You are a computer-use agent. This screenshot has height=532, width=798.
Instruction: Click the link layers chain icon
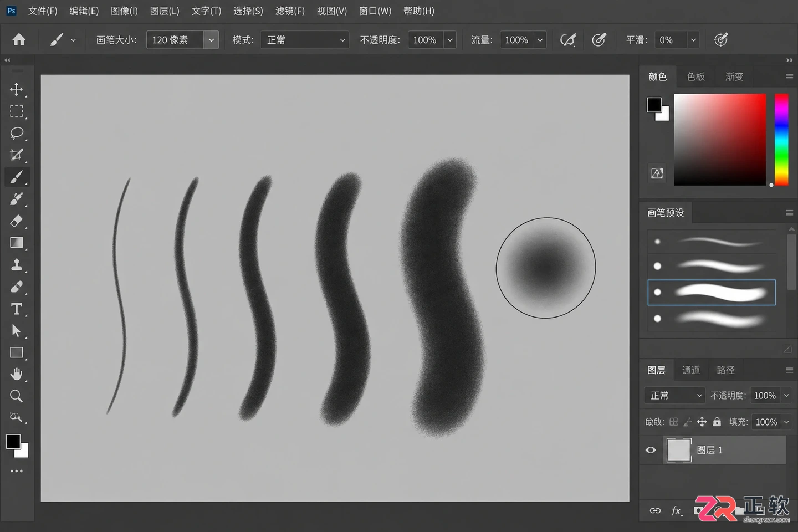click(x=655, y=510)
